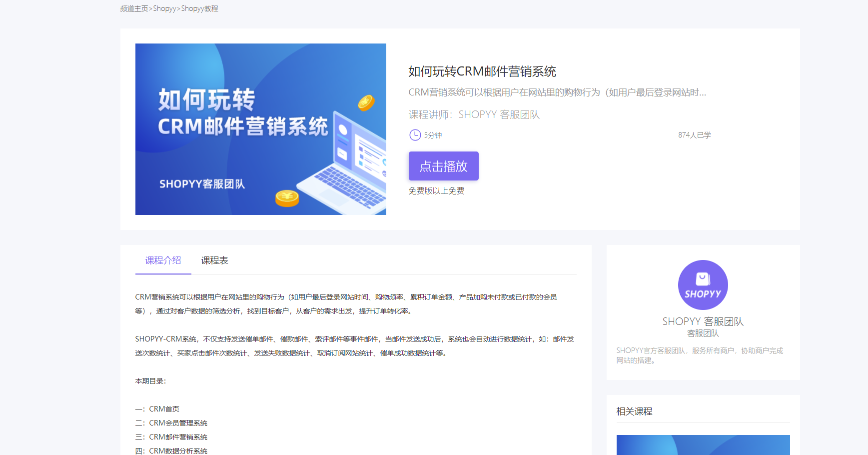This screenshot has height=455, width=868.
Task: Click the SHOPYY 客服团队 name under avatar
Action: pyautogui.click(x=703, y=321)
